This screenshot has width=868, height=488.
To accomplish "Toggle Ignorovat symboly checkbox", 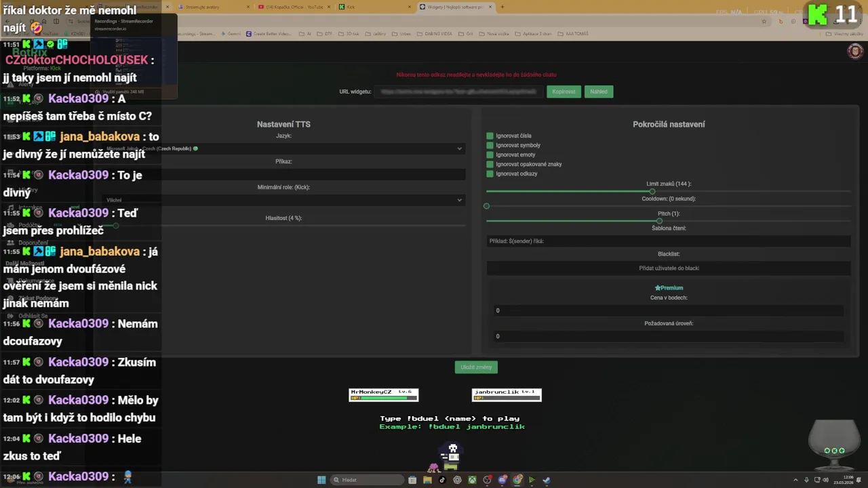I will (490, 145).
